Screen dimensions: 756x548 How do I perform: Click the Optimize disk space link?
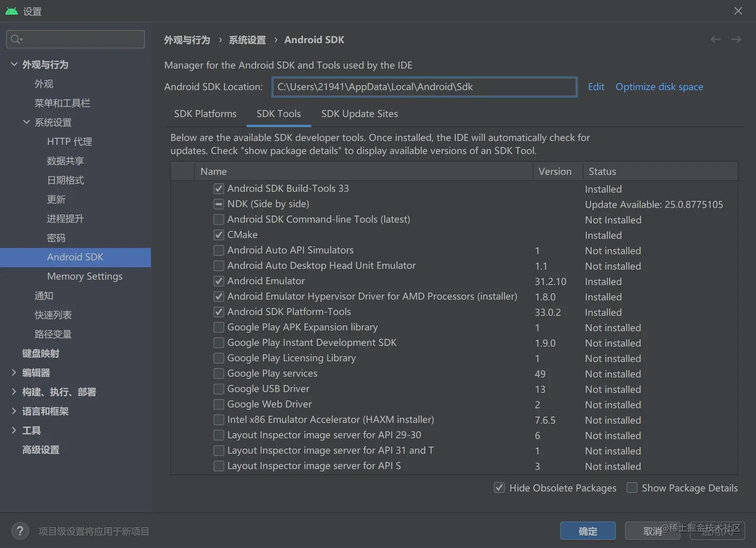point(659,87)
